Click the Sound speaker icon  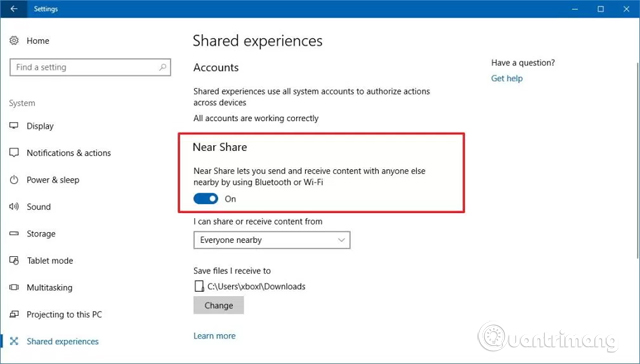coord(14,206)
